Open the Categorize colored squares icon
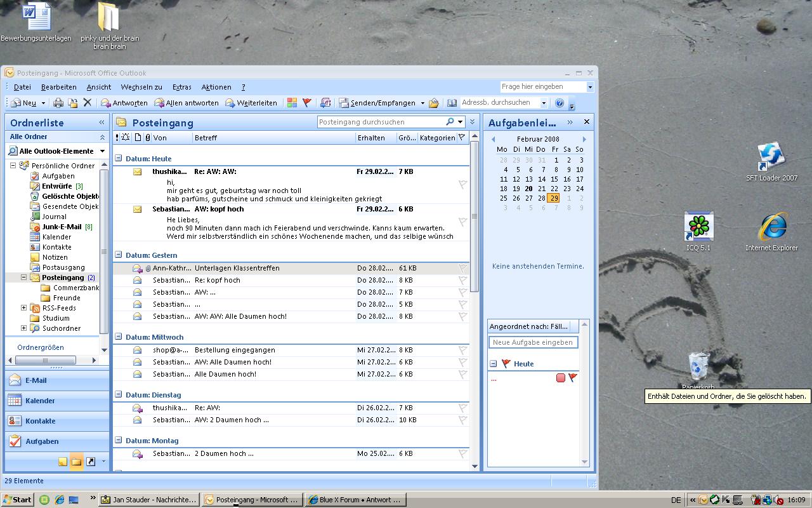The height and width of the screenshot is (508, 812). tap(292, 103)
